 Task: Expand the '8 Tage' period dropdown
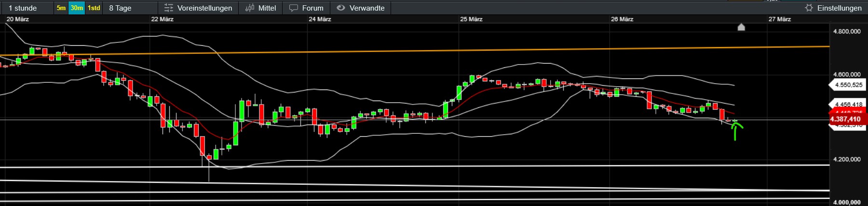pyautogui.click(x=121, y=8)
